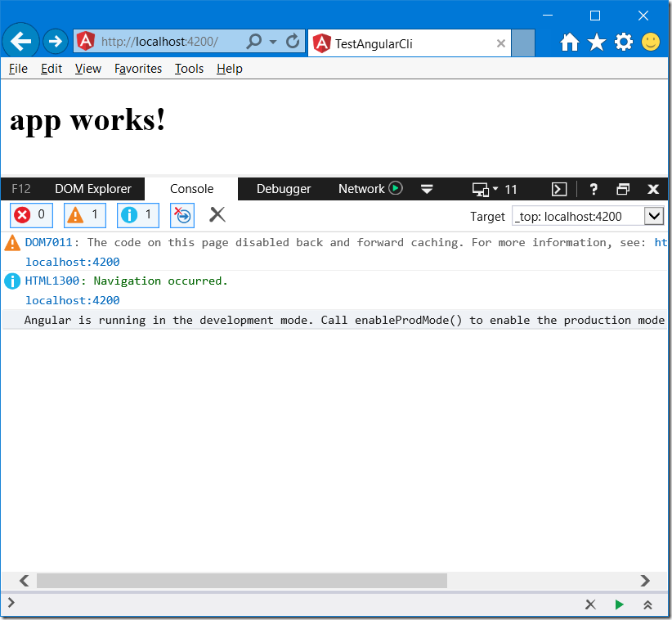Switch to the Network tab

tap(361, 189)
